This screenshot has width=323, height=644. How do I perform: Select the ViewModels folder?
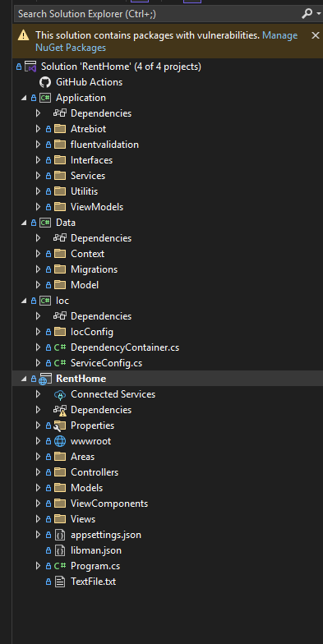point(97,207)
